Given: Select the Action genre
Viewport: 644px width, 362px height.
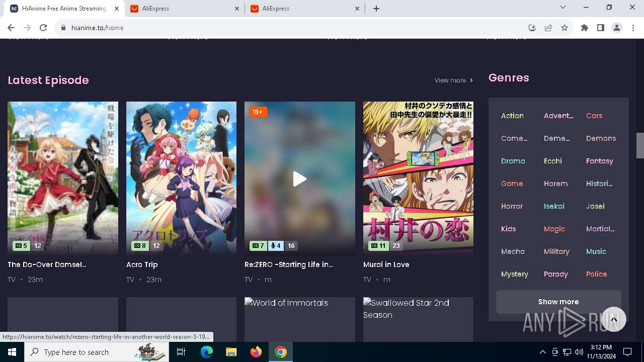Looking at the screenshot, I should (512, 116).
